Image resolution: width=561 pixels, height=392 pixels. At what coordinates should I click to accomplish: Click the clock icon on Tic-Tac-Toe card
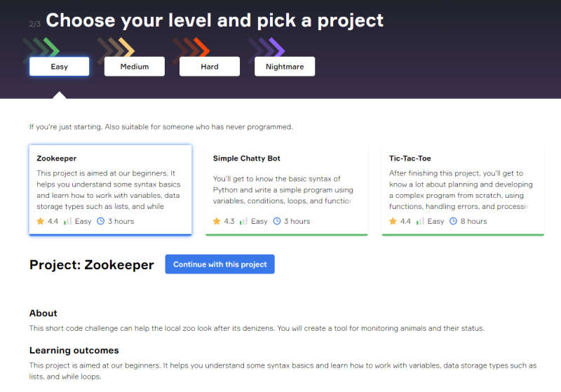[x=453, y=221]
